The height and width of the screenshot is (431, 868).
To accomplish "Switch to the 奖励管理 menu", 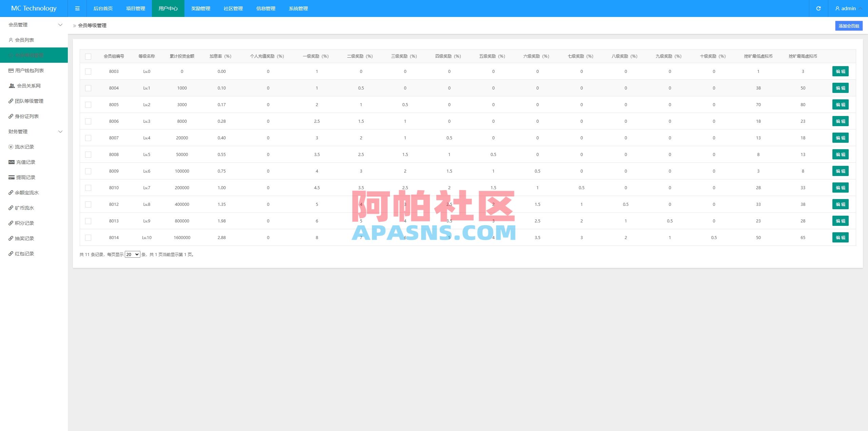I will point(200,8).
